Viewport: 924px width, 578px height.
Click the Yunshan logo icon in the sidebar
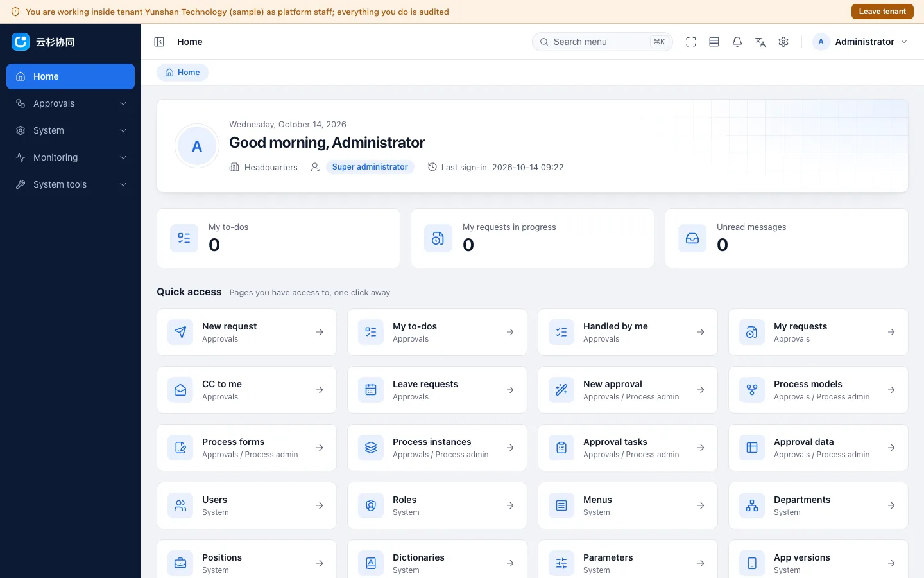pyautogui.click(x=21, y=42)
